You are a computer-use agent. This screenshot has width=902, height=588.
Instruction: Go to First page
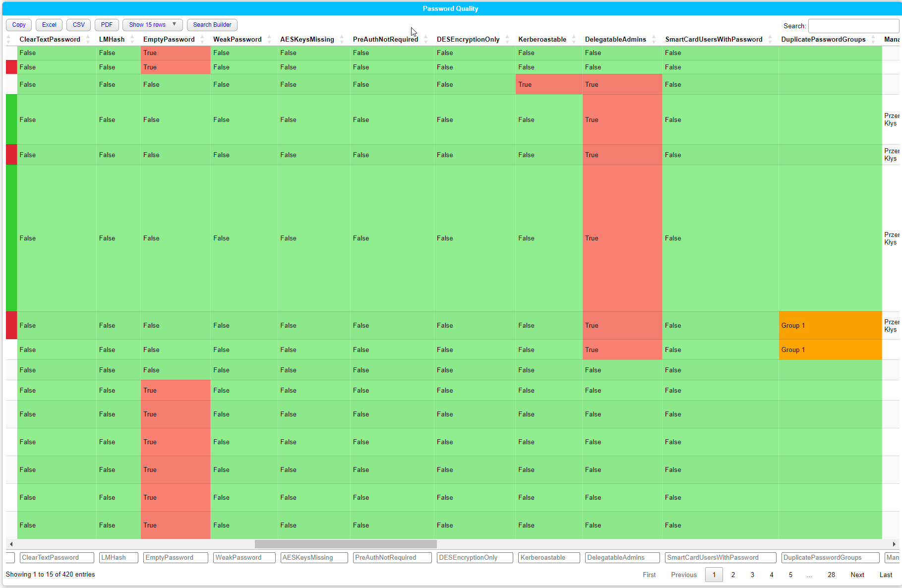click(649, 575)
